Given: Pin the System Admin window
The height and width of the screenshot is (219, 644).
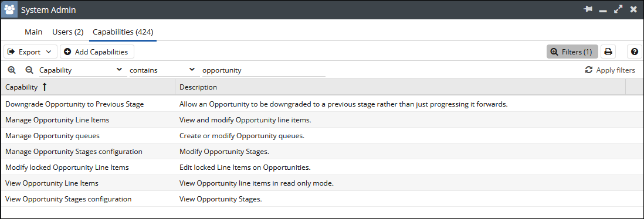Looking at the screenshot, I should coord(588,9).
